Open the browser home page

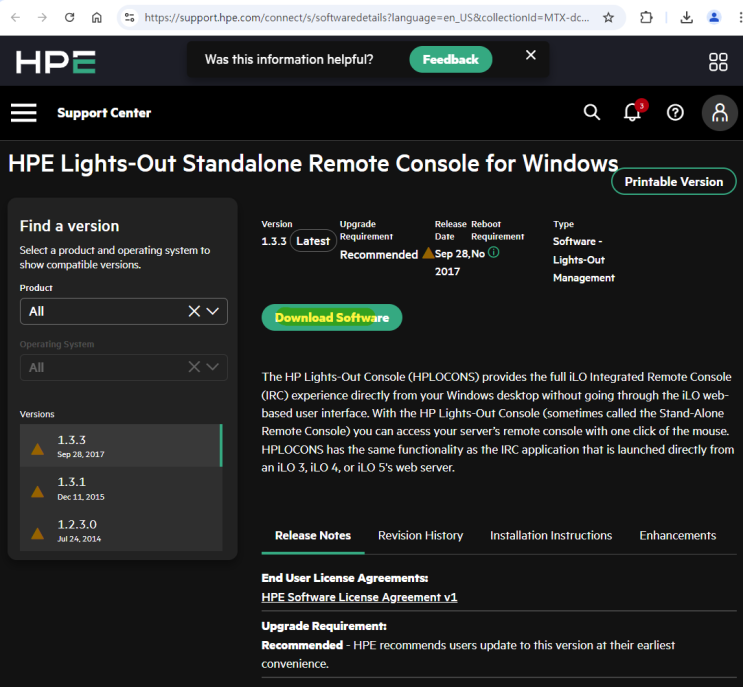[x=97, y=18]
